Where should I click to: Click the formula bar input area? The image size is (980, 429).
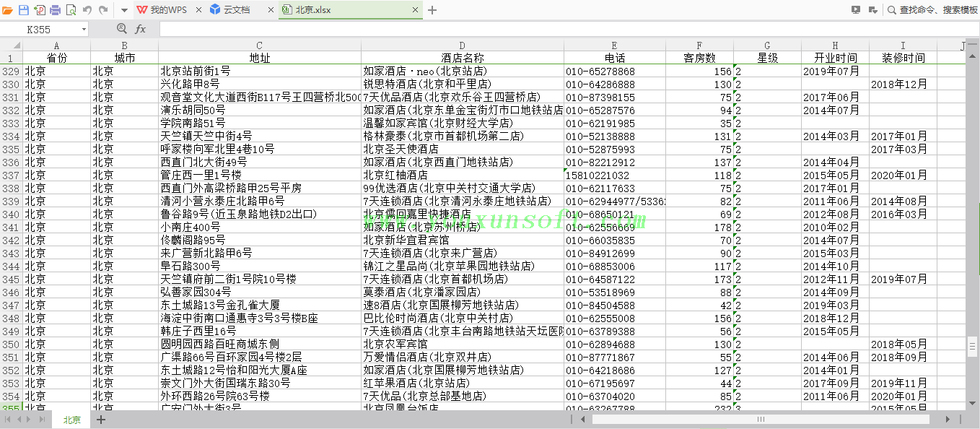tap(569, 30)
